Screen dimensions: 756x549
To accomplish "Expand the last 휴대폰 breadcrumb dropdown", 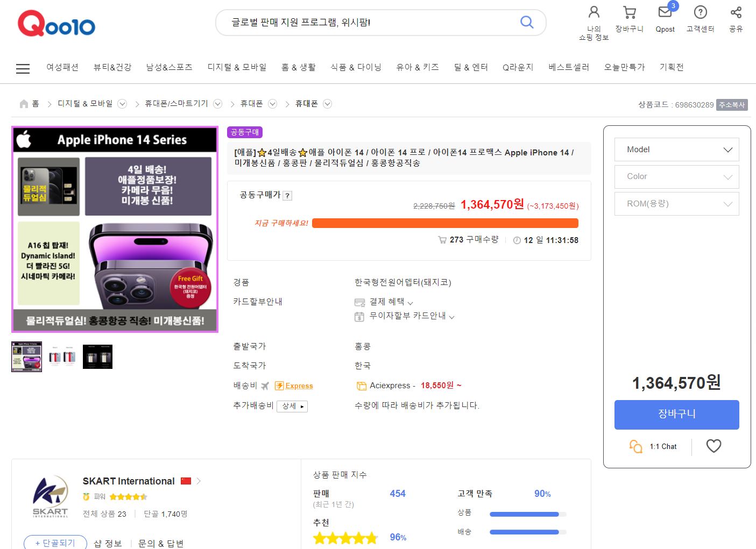I will tap(327, 104).
